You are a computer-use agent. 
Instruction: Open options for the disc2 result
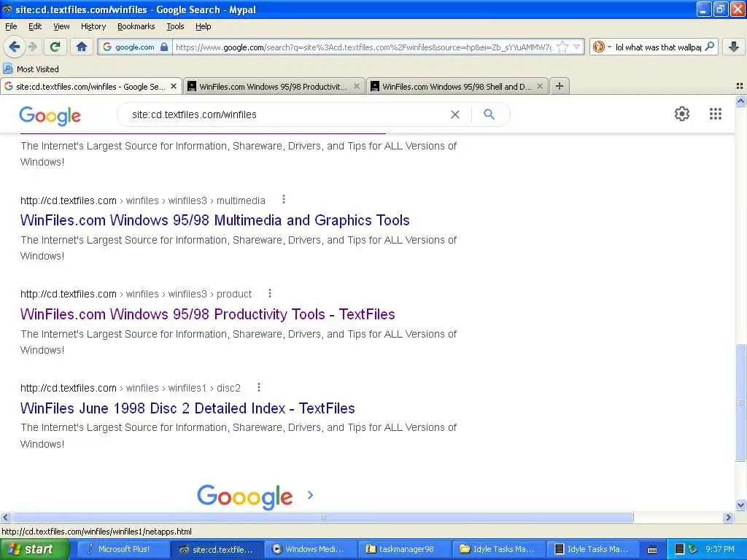(x=259, y=387)
